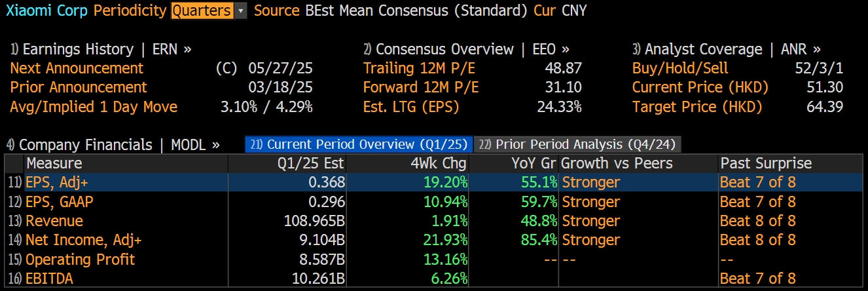Screen dimensions: 868x291
Task: Click Trailing 12M P/E value 48.87
Action: pos(563,68)
